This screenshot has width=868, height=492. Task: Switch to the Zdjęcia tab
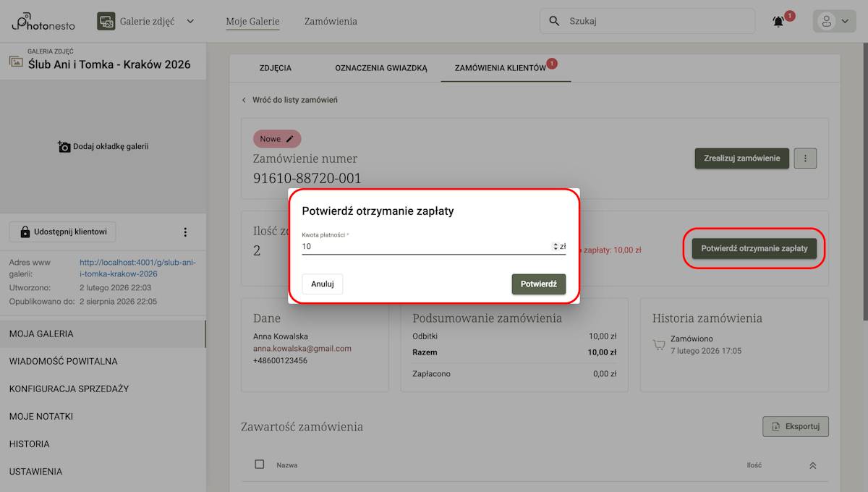pyautogui.click(x=275, y=68)
